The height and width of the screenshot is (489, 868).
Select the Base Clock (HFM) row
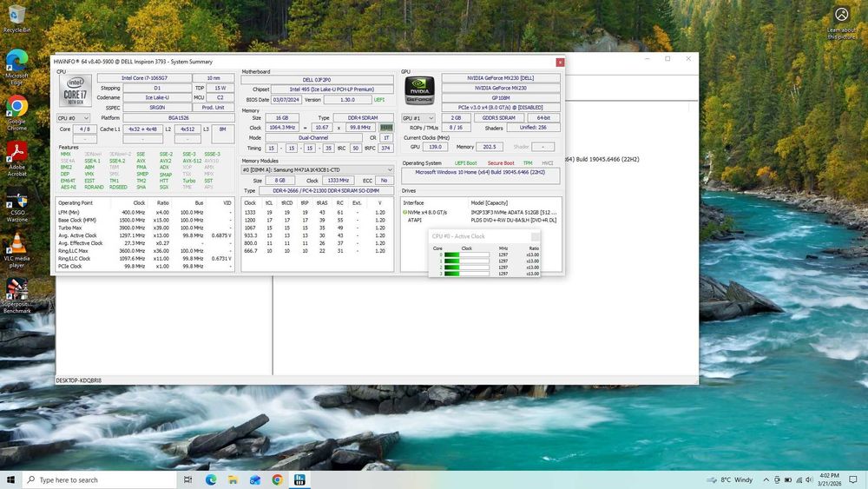pos(145,220)
